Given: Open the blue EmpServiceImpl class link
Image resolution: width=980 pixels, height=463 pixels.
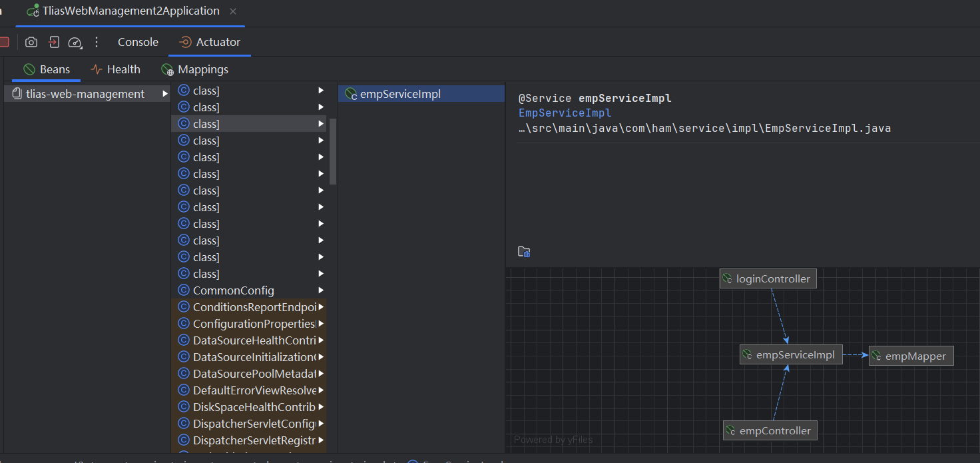Looking at the screenshot, I should pyautogui.click(x=565, y=113).
